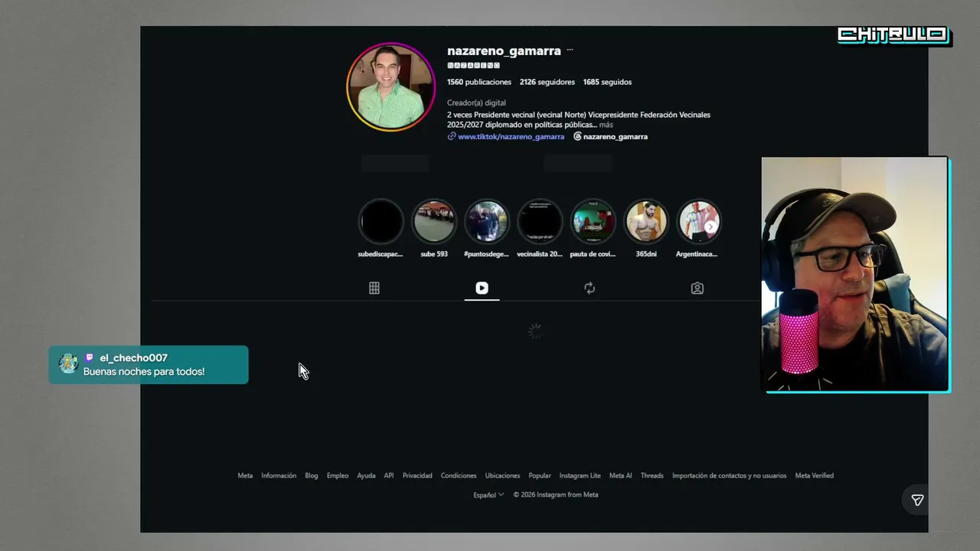The height and width of the screenshot is (551, 980).
Task: Open the "vecinalista 20..." highlight
Action: 540,222
